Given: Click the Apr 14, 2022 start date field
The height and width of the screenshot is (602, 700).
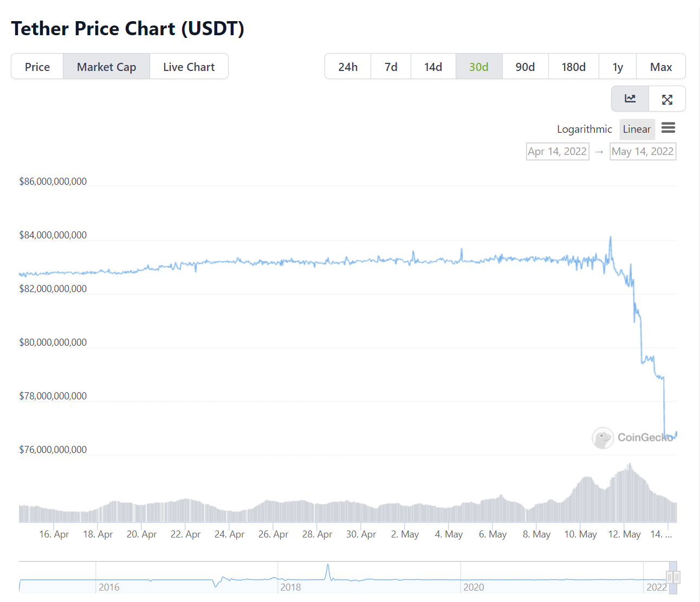Looking at the screenshot, I should point(558,151).
